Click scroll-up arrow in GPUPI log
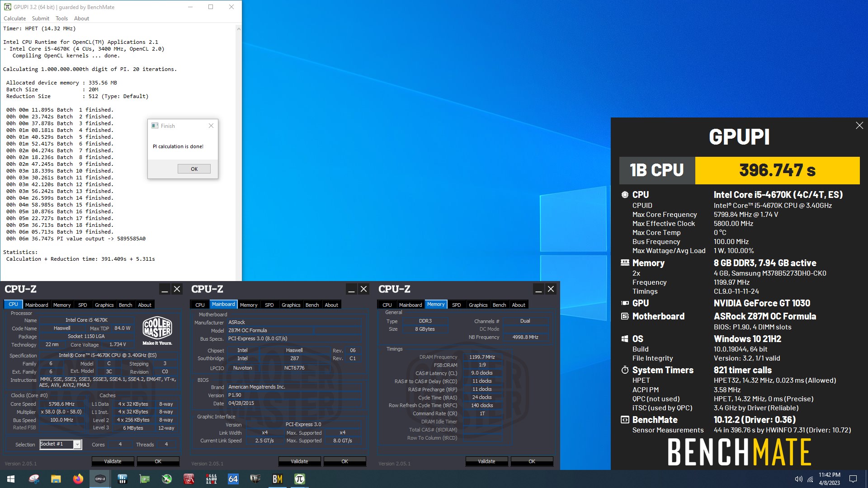 point(239,28)
